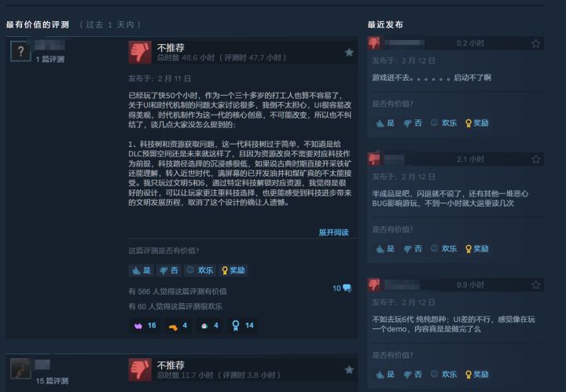Click the thumbs-down icon on the first review
Image resolution: width=566 pixels, height=392 pixels.
[x=140, y=53]
